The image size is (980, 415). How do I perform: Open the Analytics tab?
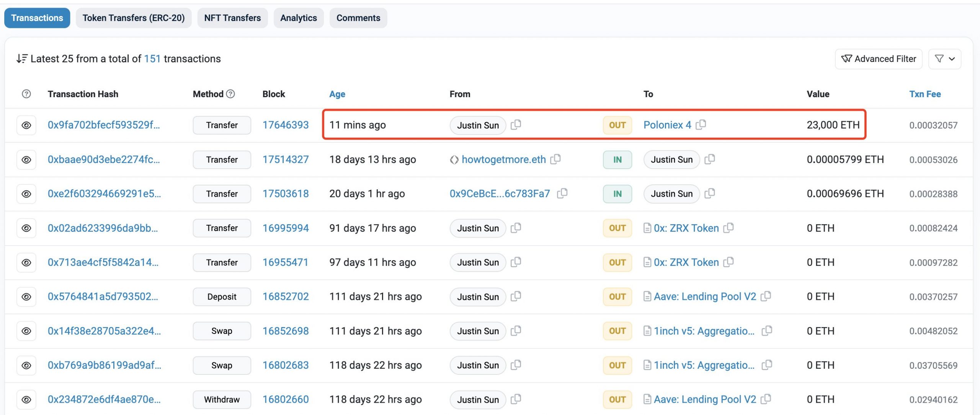click(299, 18)
